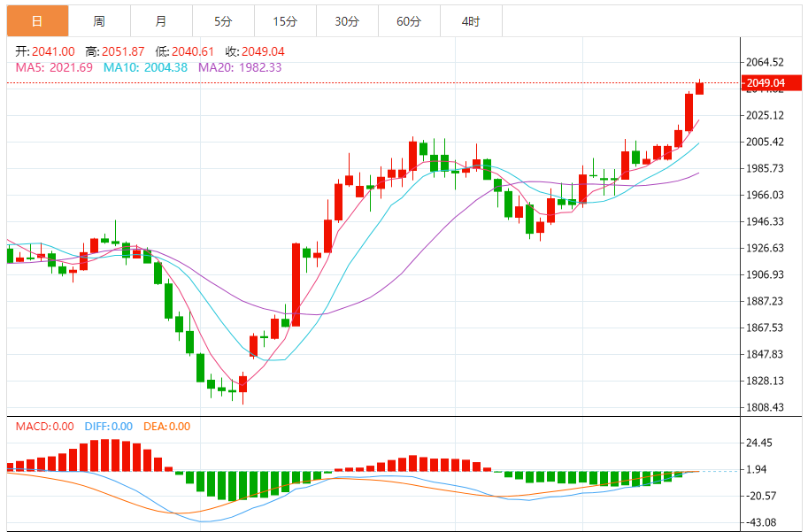
Task: Click the 1828.13 price axis label
Action: click(765, 381)
